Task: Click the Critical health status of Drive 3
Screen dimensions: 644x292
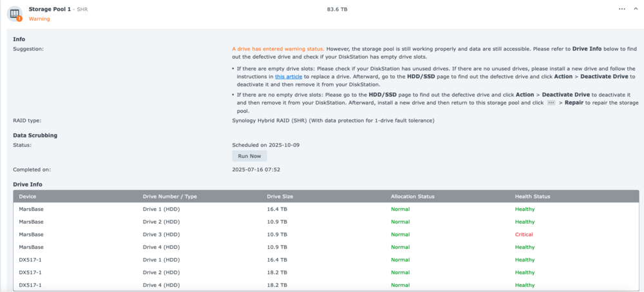Action: 524,235
